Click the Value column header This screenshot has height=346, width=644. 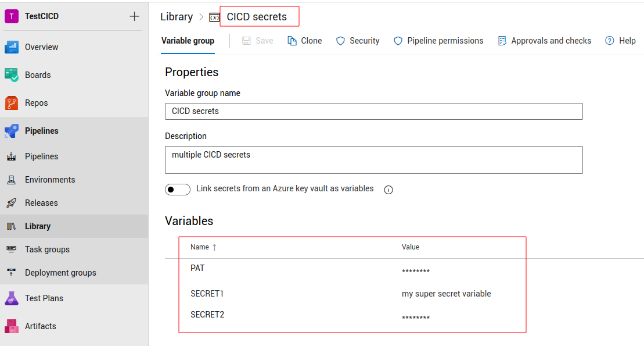411,247
